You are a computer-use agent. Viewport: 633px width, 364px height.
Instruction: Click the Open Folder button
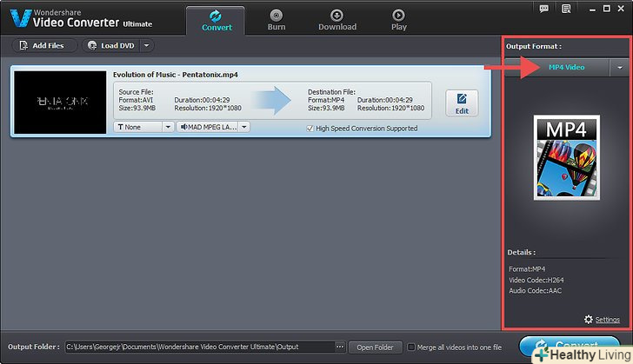click(x=375, y=347)
